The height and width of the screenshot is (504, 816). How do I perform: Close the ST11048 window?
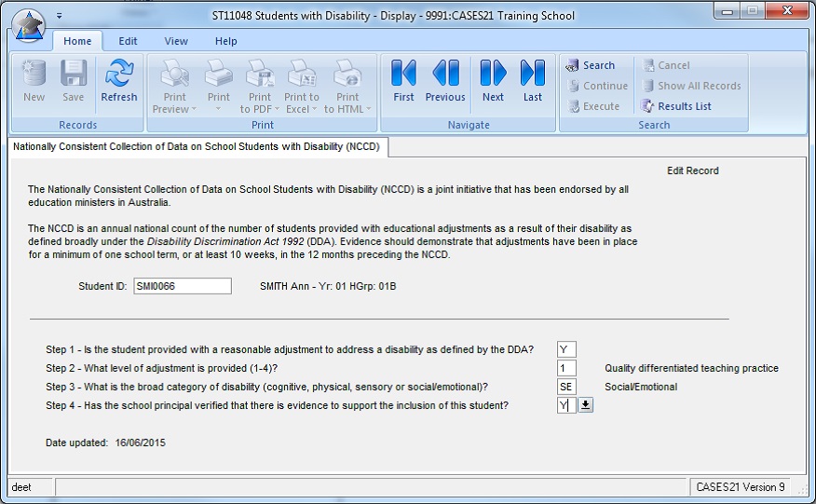point(787,11)
